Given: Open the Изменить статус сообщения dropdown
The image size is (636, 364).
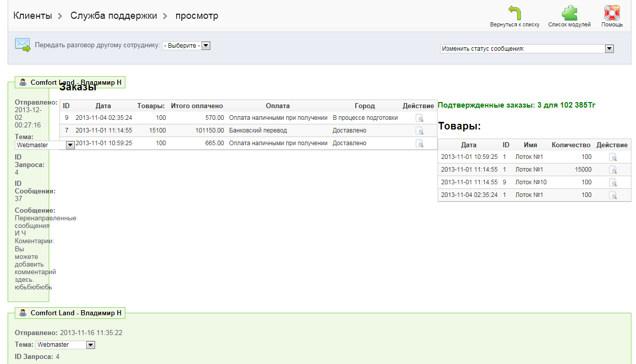Looking at the screenshot, I should click(x=527, y=49).
